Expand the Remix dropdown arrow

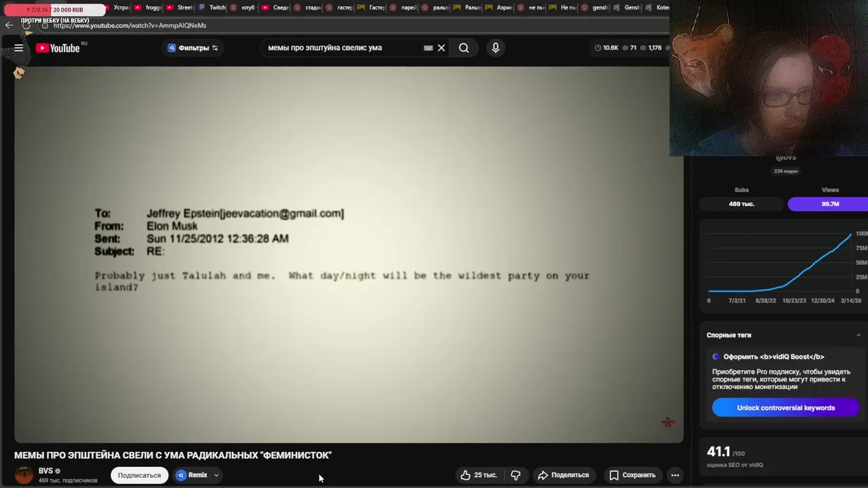click(216, 475)
